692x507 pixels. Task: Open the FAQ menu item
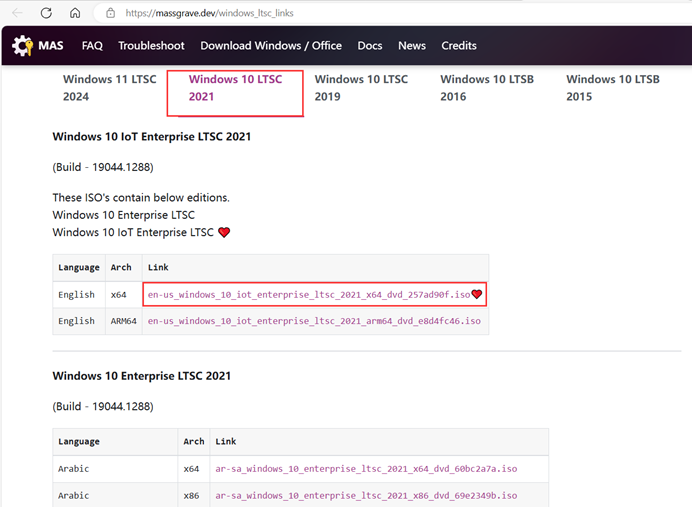point(92,45)
